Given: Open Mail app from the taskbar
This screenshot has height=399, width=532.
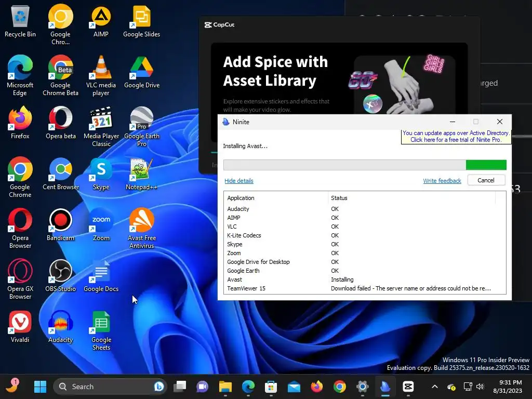Looking at the screenshot, I should pyautogui.click(x=294, y=387).
